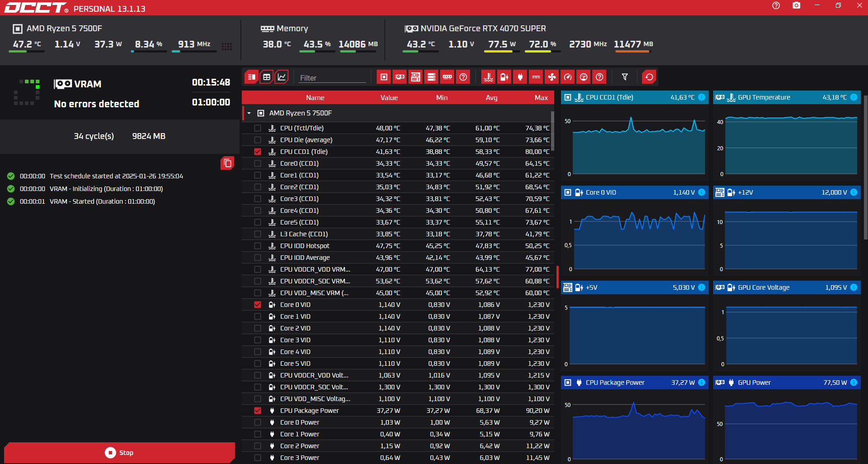Reset sensor min/max values with refresh icon

coord(649,77)
